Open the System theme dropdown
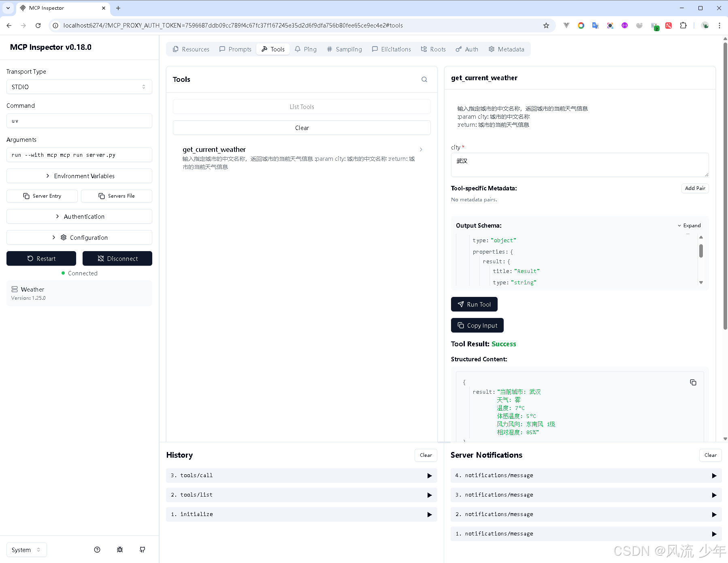This screenshot has width=728, height=563. click(x=26, y=550)
